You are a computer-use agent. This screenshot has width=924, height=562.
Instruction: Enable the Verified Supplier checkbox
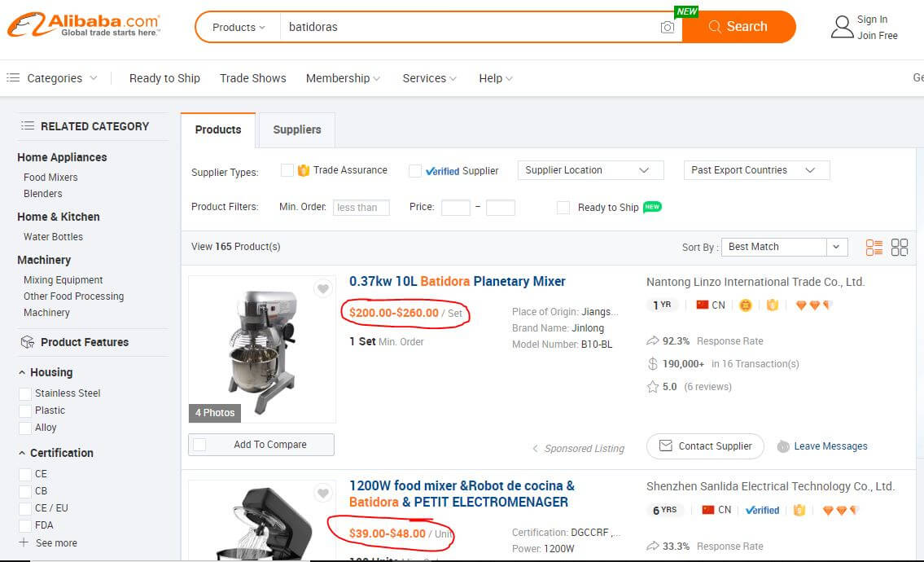coord(415,171)
